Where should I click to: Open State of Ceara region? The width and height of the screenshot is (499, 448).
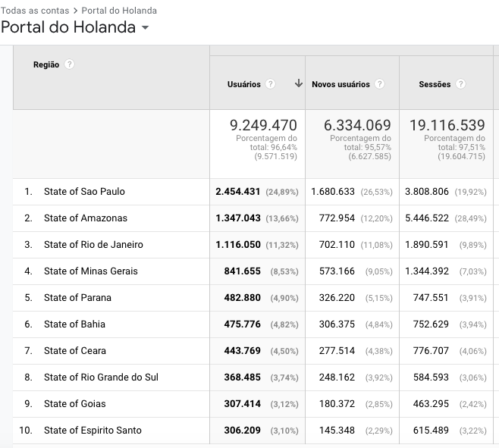click(x=75, y=351)
